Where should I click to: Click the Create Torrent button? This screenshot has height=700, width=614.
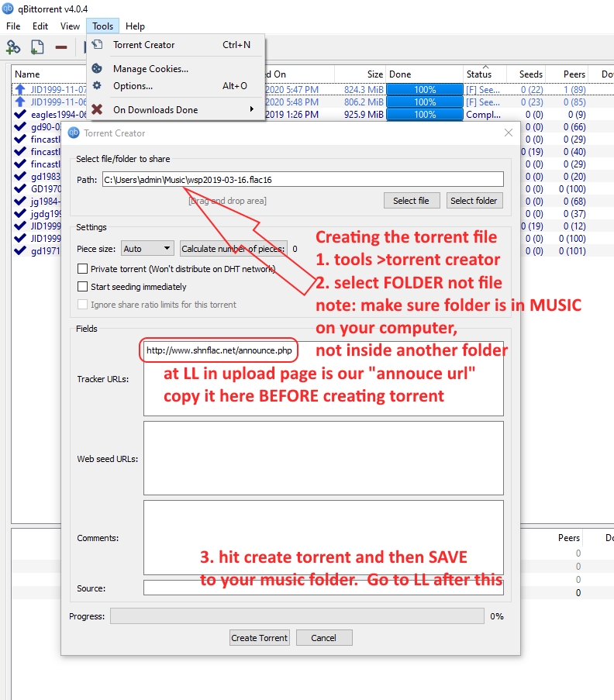(260, 637)
